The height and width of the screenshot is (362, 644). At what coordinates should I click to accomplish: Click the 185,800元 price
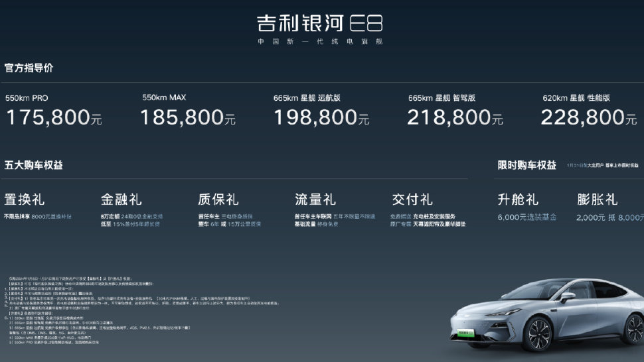188,117
